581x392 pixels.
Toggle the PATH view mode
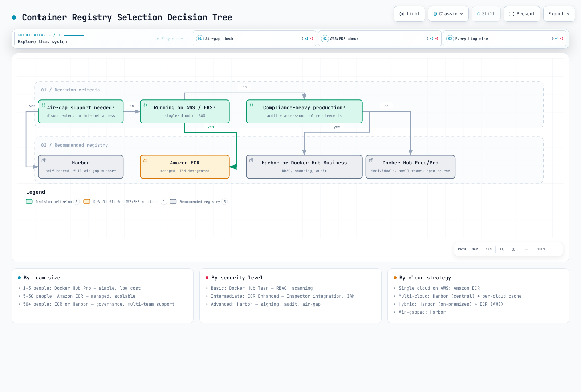[462, 249]
